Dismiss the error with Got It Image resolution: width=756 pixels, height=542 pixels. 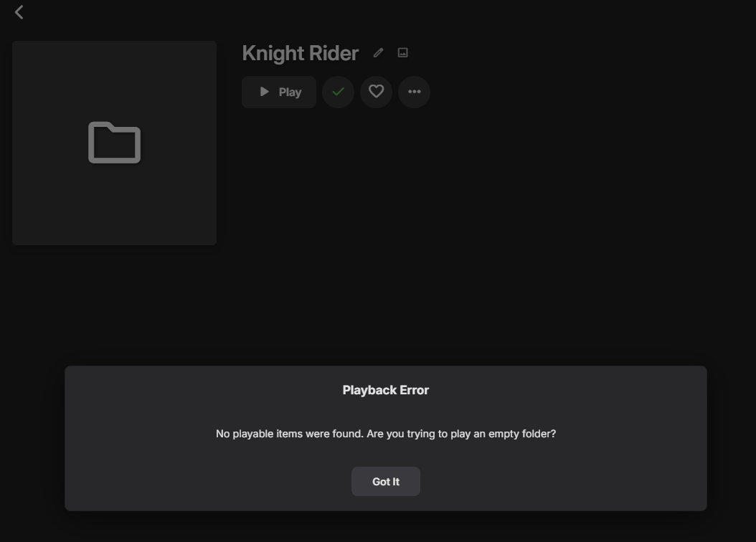[x=386, y=481]
